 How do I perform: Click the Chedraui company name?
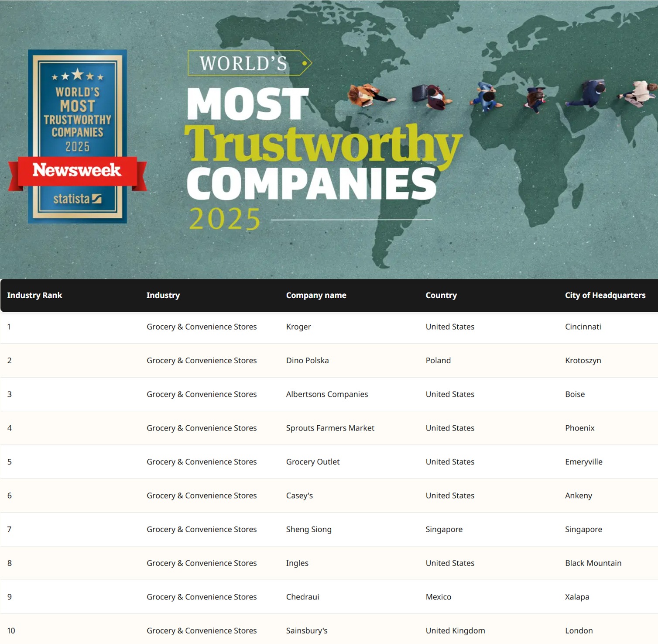pyautogui.click(x=302, y=597)
